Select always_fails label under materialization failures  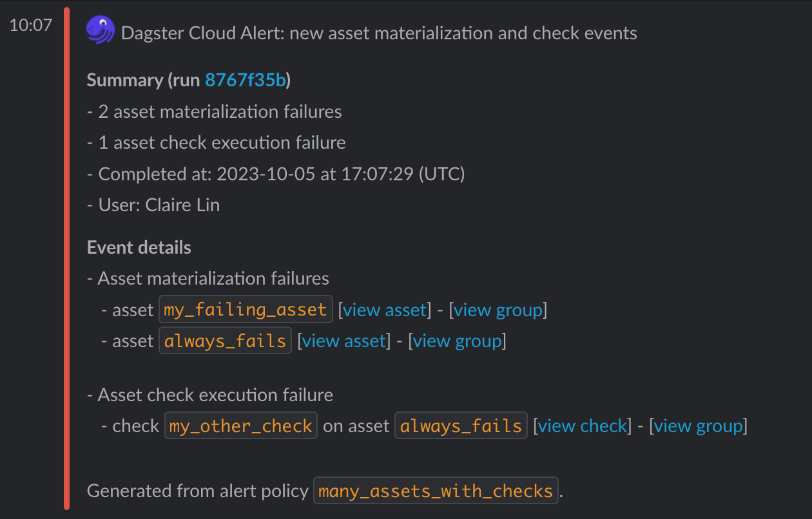pos(226,341)
